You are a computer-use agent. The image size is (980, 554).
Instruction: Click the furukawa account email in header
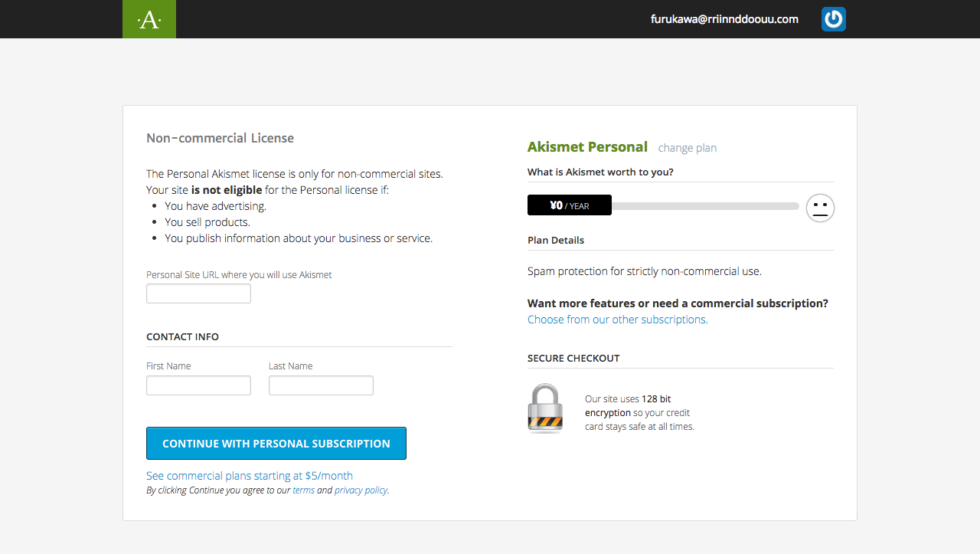pyautogui.click(x=724, y=19)
